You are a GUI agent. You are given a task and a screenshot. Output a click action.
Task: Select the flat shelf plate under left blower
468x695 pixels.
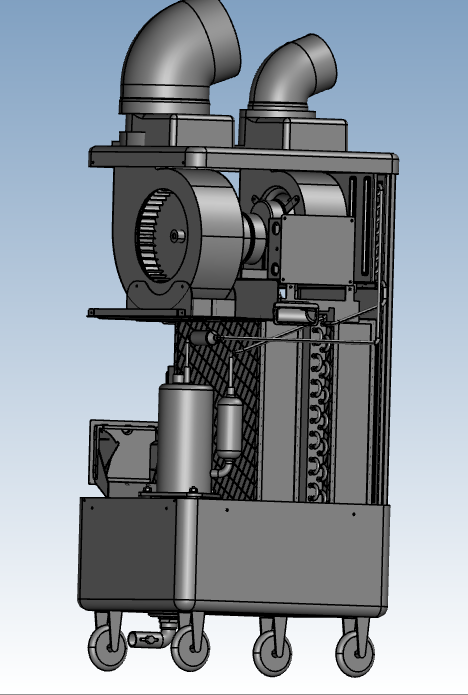coord(136,313)
